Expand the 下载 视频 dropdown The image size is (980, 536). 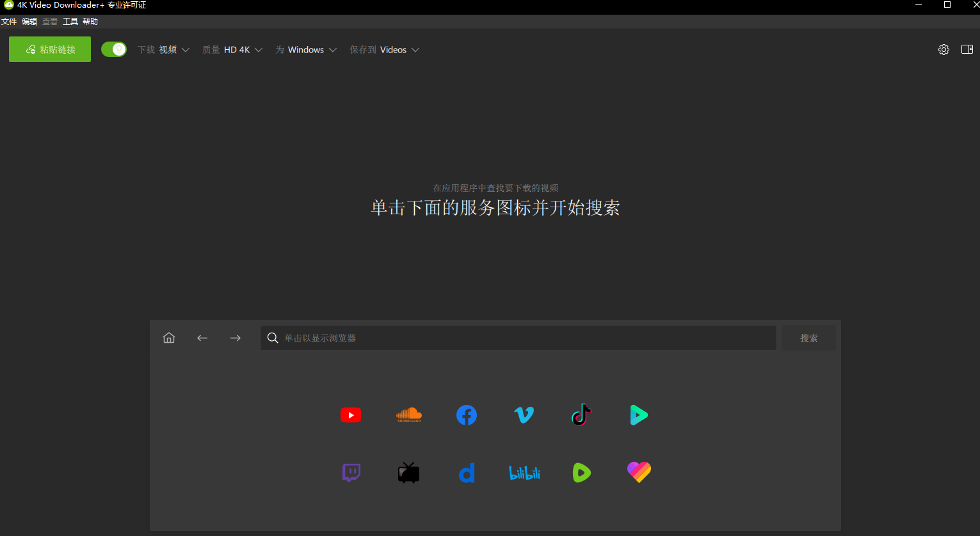coord(163,49)
